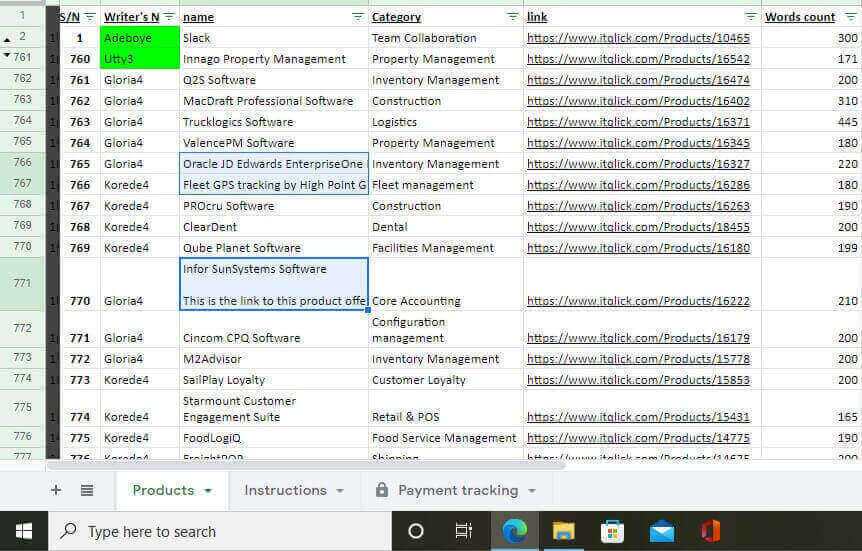The image size is (862, 551).
Task: Select SailPlay Loyalty cell
Action: point(274,379)
